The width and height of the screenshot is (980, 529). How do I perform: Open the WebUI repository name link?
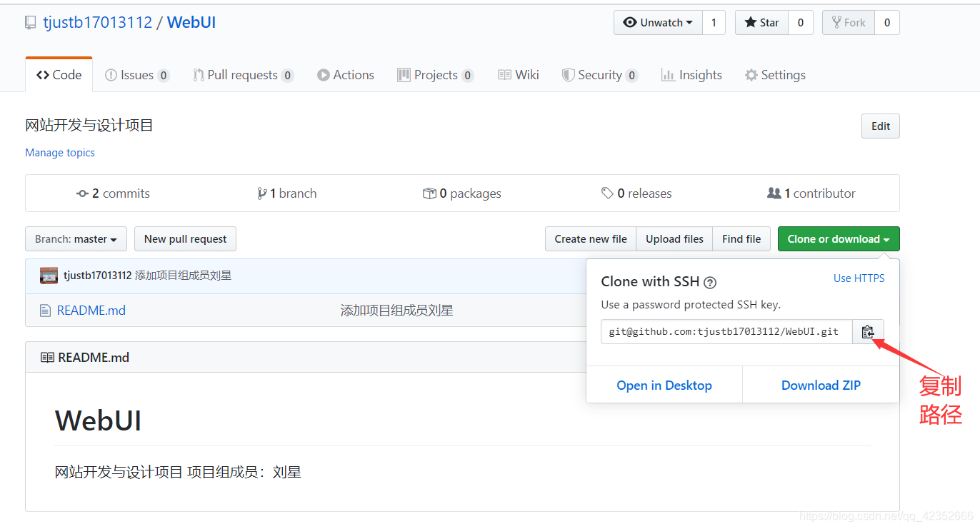click(191, 22)
